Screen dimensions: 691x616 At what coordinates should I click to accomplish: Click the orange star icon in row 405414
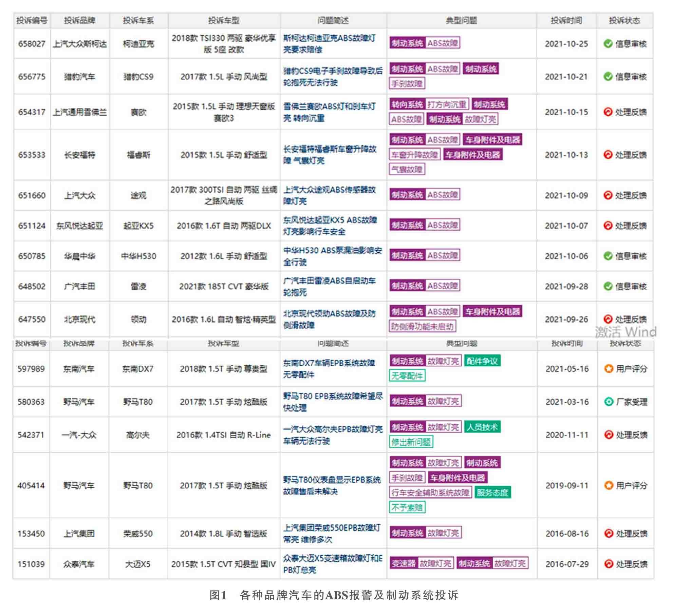click(609, 485)
